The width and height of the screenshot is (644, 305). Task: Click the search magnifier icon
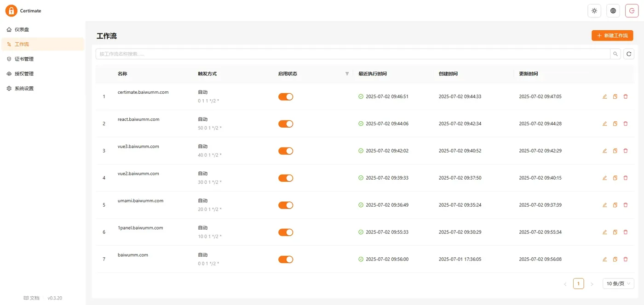click(615, 54)
